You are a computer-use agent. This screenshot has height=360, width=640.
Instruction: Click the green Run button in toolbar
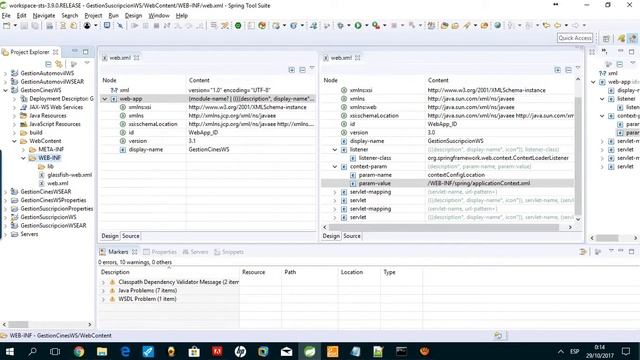(x=358, y=25)
